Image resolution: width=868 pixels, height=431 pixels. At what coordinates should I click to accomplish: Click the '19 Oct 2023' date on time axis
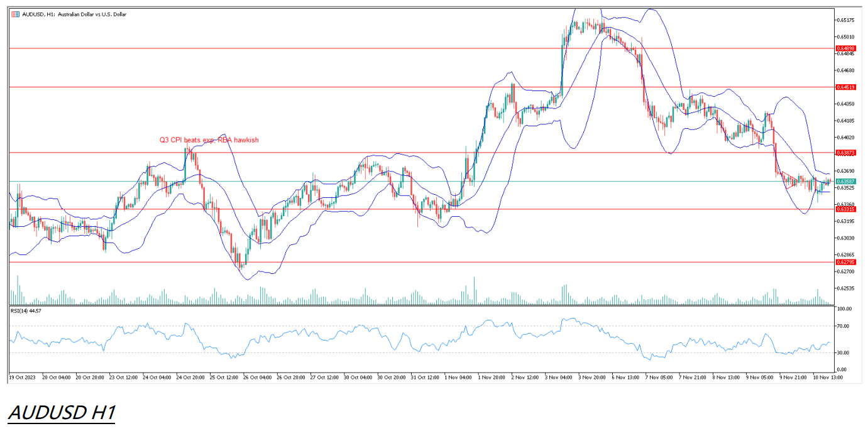point(23,378)
